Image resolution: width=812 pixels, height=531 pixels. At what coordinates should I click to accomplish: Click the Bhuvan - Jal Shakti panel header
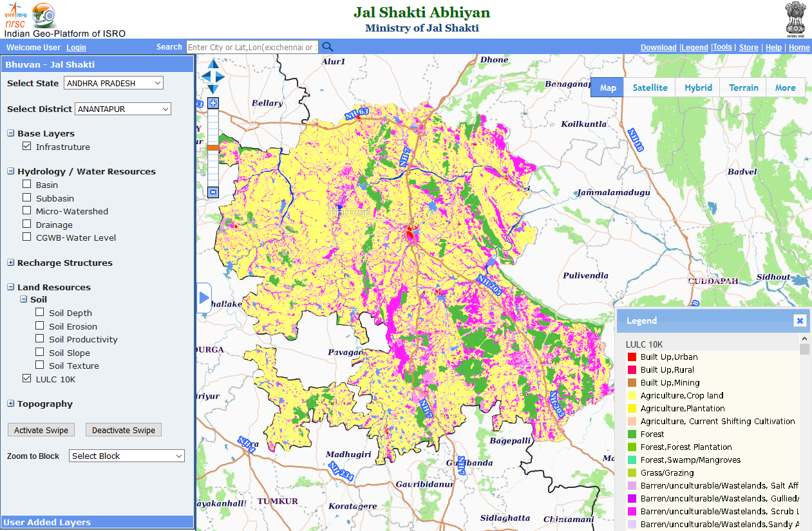click(x=97, y=64)
